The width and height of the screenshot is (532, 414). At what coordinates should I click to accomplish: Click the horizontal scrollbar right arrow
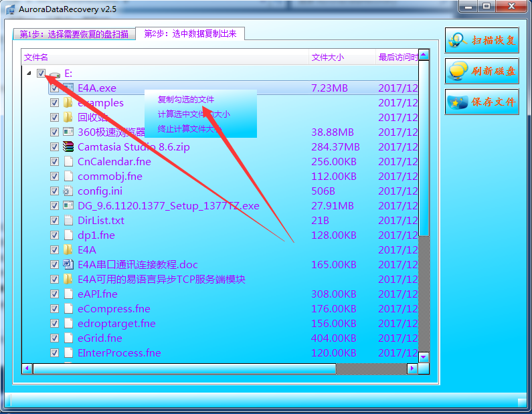pyautogui.click(x=412, y=369)
